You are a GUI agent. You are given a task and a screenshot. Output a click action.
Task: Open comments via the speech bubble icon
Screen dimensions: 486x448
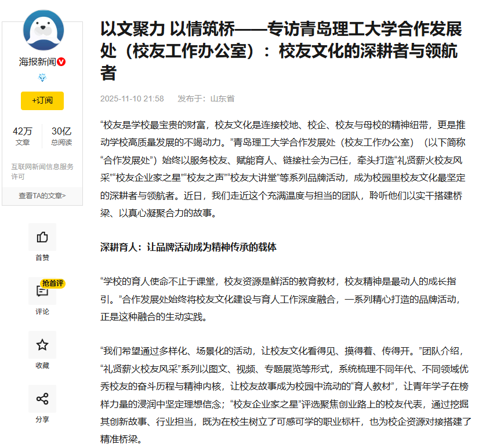[x=41, y=292]
